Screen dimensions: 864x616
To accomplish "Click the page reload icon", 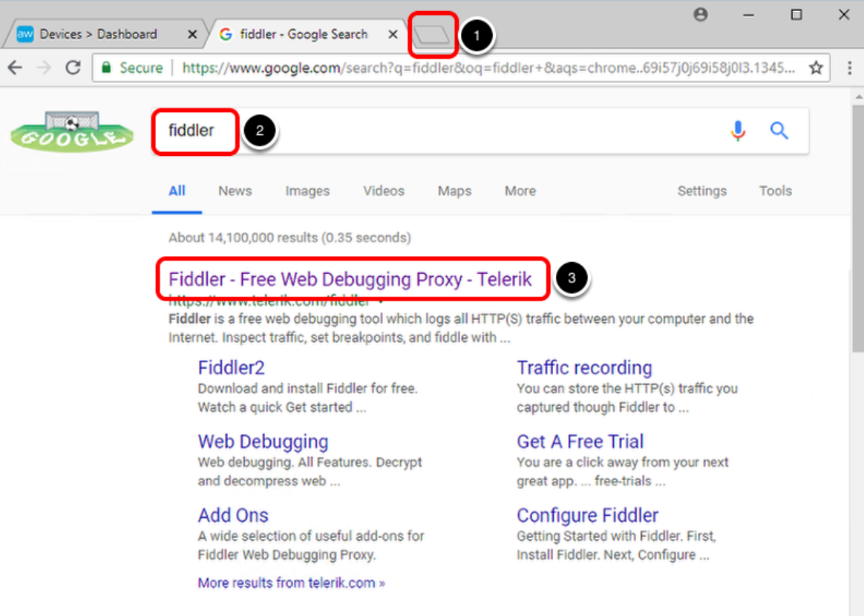I will tap(71, 68).
